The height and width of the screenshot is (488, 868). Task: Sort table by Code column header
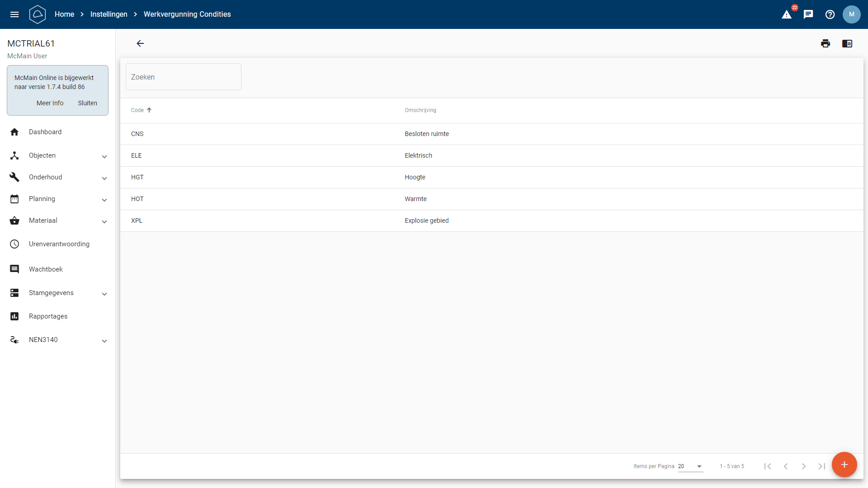pos(137,110)
